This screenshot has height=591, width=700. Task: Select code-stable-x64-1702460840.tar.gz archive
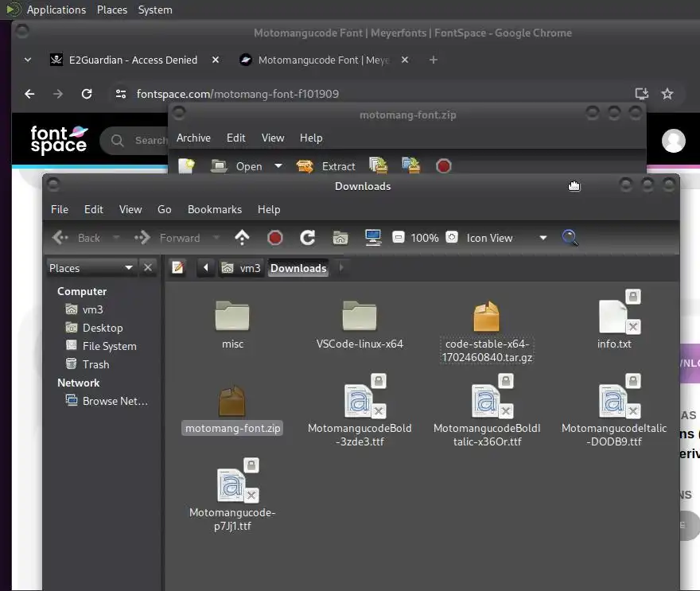pyautogui.click(x=487, y=332)
